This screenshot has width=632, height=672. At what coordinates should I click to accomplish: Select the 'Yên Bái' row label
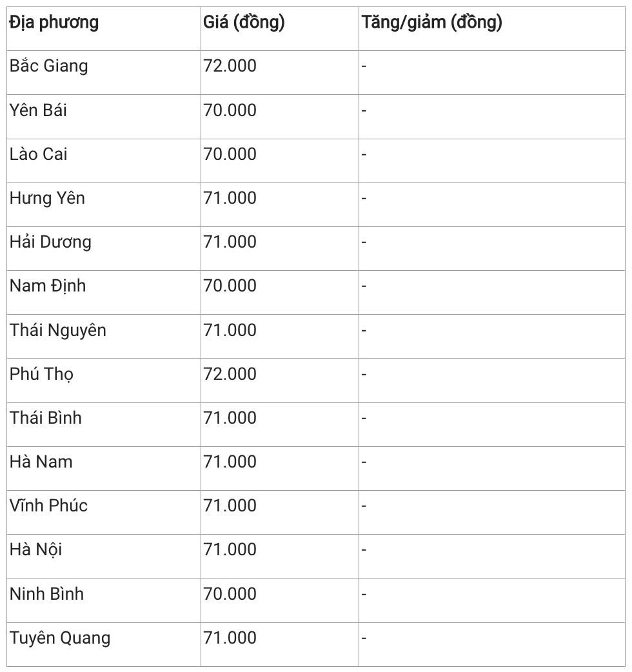click(x=38, y=110)
